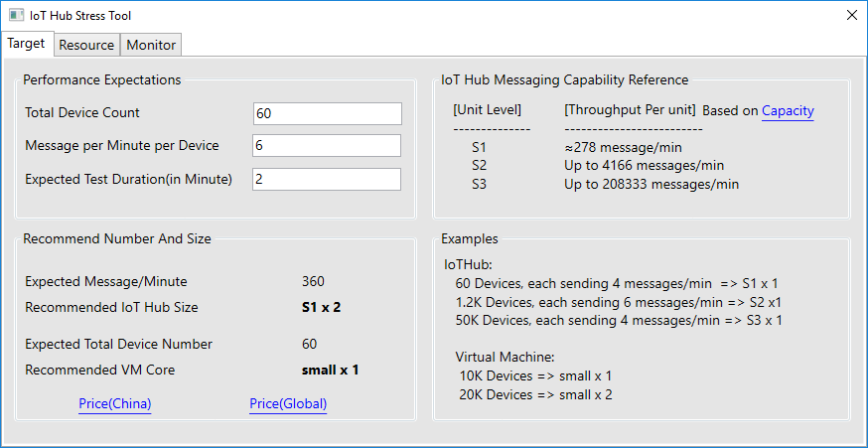Click the '50K Devices' example line
Screen dimensions: 868x448
pyautogui.click(x=619, y=320)
